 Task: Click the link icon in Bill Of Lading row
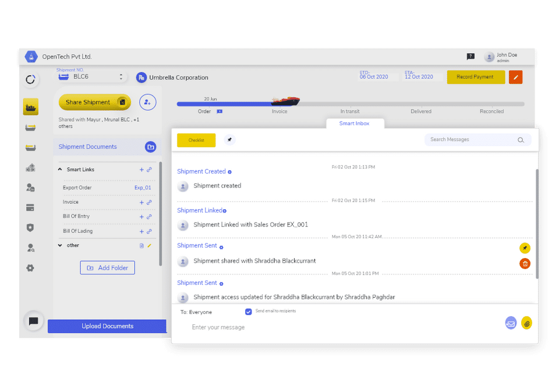point(150,231)
